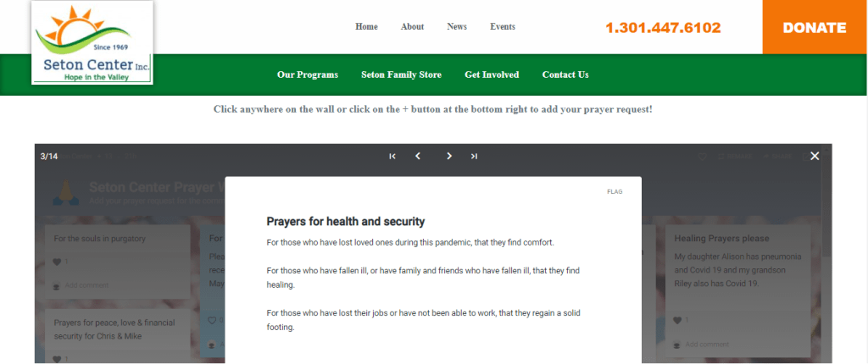Open the Home menu item

tap(366, 27)
